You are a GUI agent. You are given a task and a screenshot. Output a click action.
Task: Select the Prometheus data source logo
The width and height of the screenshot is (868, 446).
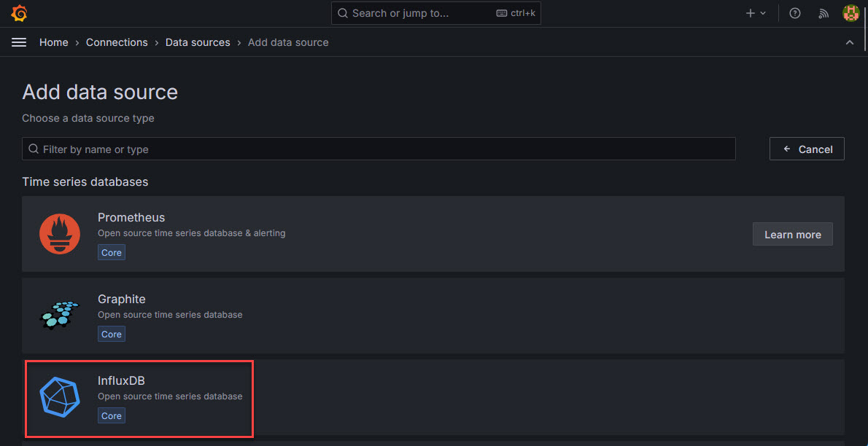(x=59, y=233)
